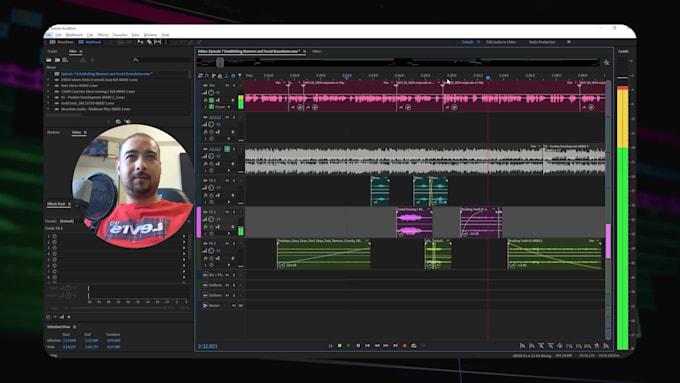The width and height of the screenshot is (680, 383).
Task: Click the playhead marker on the timeline ruler
Action: pos(488,78)
